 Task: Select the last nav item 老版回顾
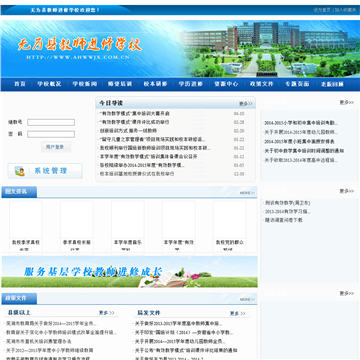point(332,84)
